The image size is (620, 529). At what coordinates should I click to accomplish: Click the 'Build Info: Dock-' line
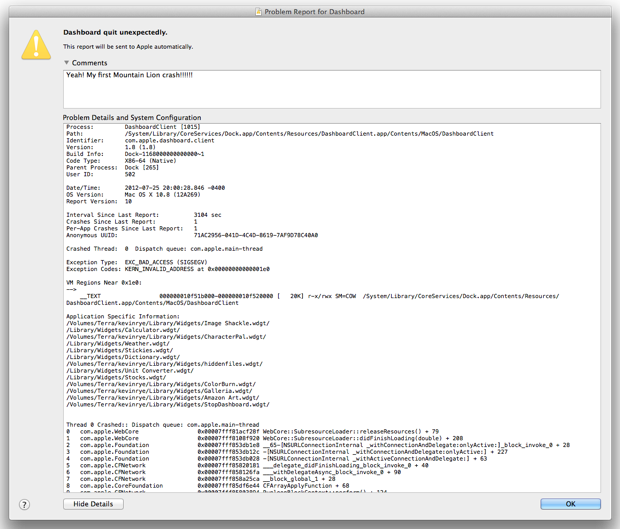click(135, 154)
